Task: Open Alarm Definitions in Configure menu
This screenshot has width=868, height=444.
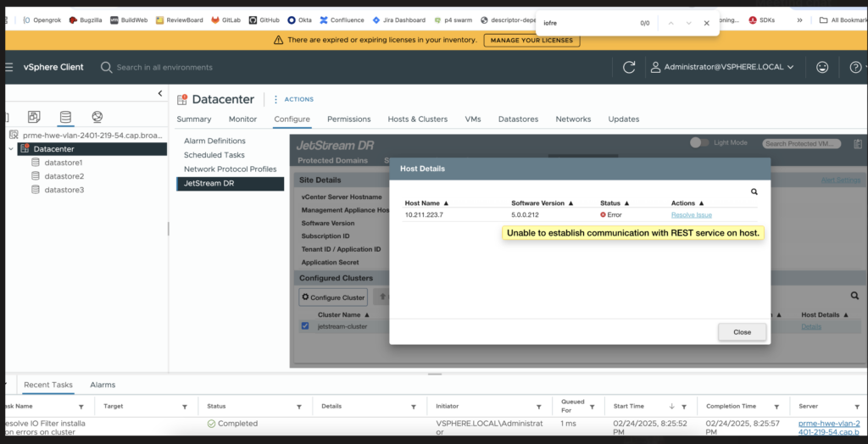Action: (214, 142)
